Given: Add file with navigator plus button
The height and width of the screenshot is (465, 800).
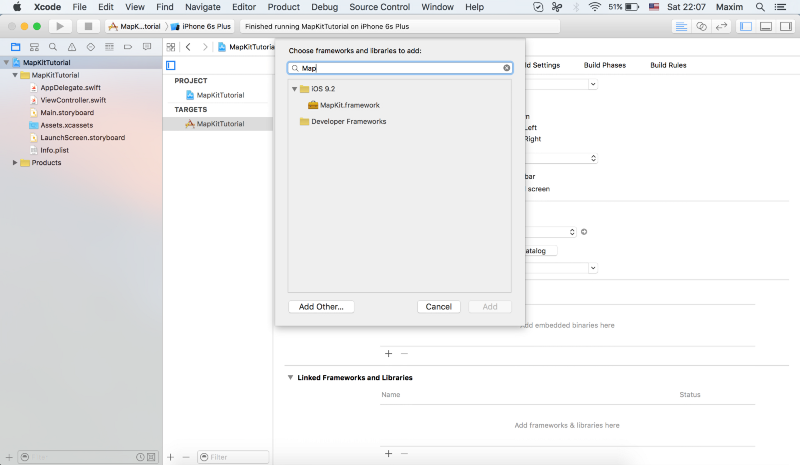Looking at the screenshot, I should (x=9, y=457).
